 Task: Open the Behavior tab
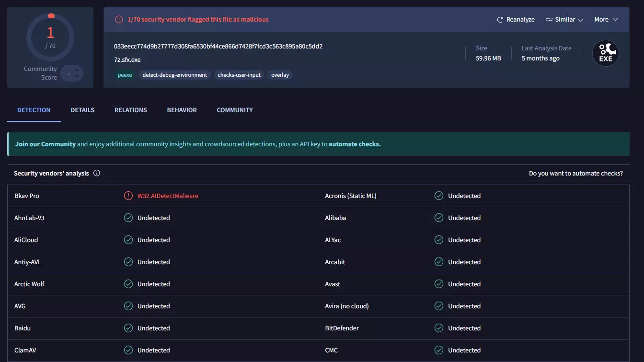(x=182, y=110)
